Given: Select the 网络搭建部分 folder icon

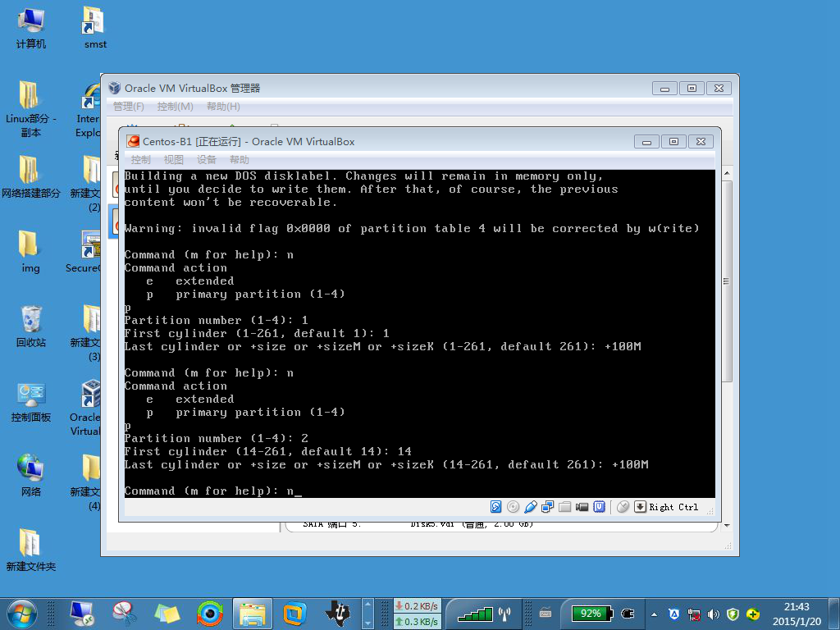Looking at the screenshot, I should (x=30, y=177).
